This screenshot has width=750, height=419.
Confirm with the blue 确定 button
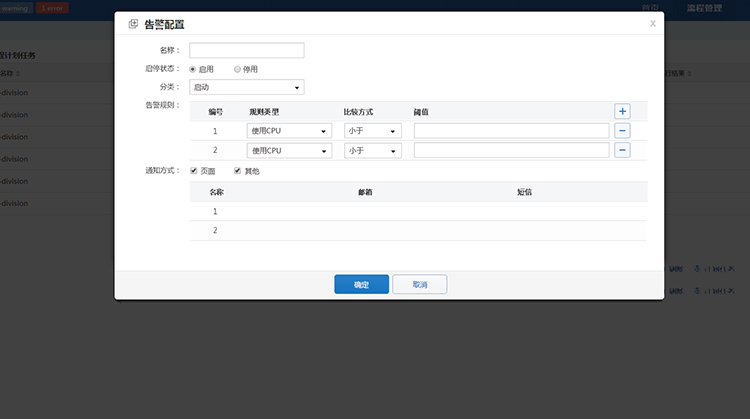(x=362, y=284)
